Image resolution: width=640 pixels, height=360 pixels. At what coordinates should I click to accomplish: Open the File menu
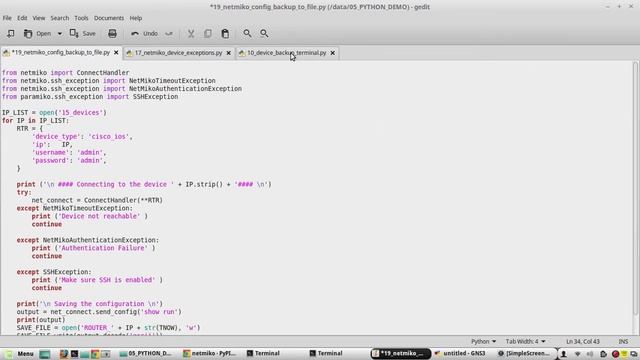tap(7, 18)
